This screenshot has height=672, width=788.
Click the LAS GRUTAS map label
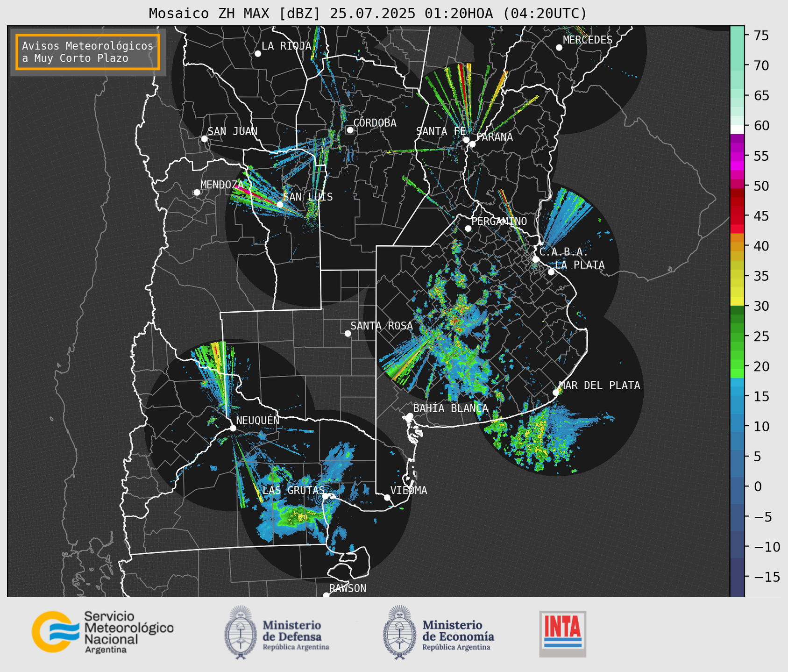click(x=293, y=490)
